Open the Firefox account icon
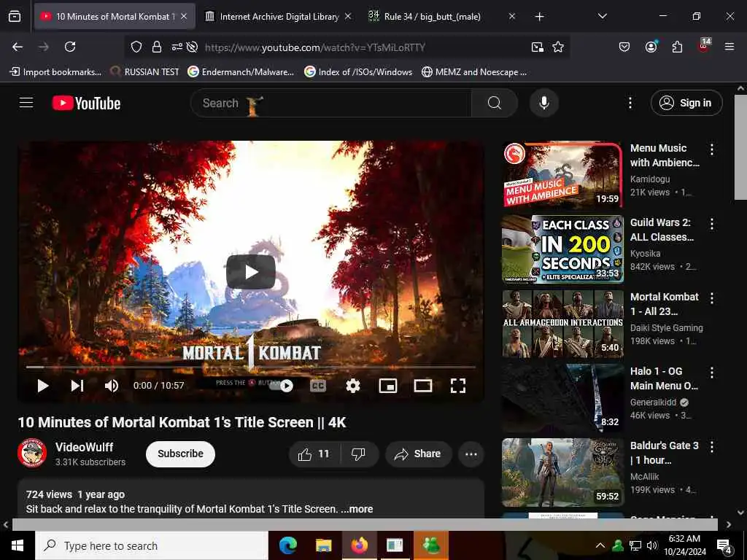The image size is (747, 560). click(651, 47)
